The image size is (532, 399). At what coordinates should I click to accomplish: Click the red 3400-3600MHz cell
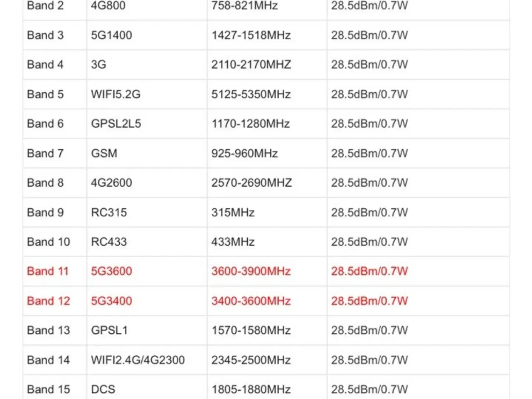[x=251, y=301]
